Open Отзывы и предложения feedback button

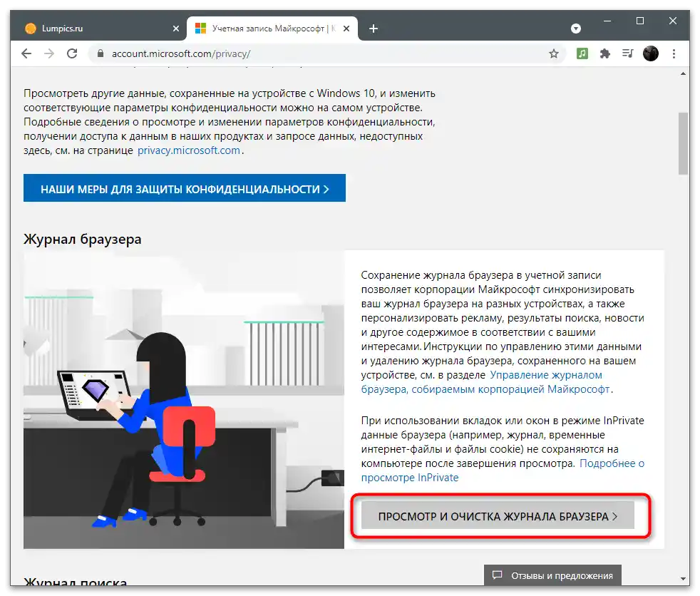point(552,575)
